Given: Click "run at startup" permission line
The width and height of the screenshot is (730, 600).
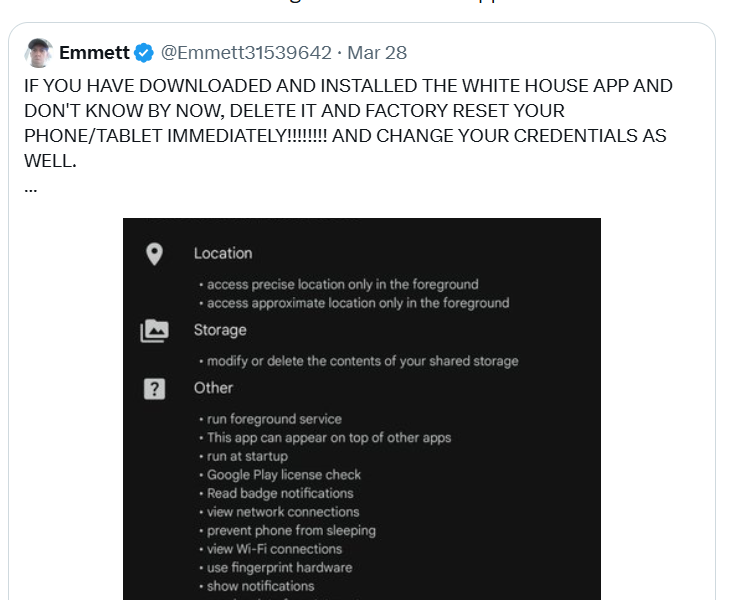Looking at the screenshot, I should pos(247,456).
